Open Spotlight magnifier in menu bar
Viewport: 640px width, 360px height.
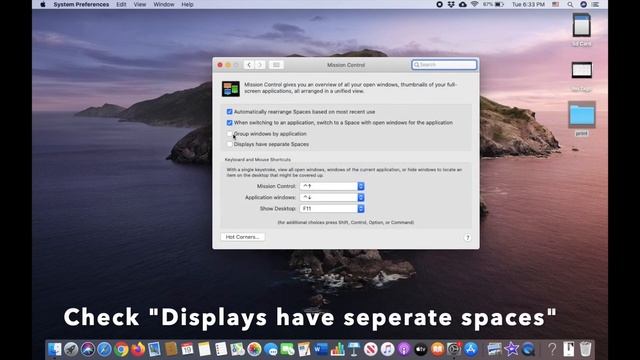click(x=570, y=4)
